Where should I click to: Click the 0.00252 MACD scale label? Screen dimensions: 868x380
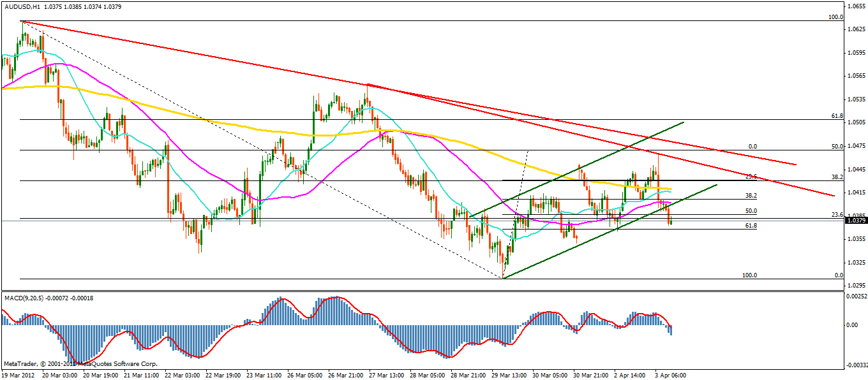coord(856,296)
